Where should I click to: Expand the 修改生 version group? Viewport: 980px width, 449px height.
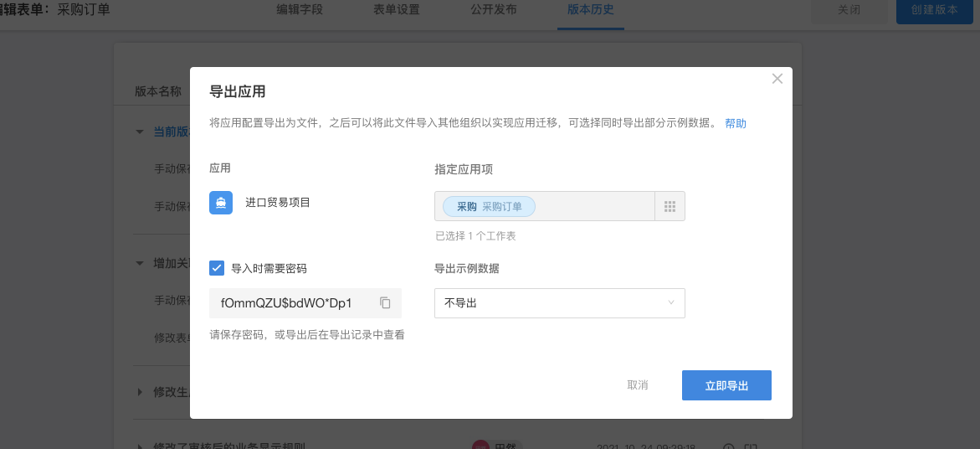pyautogui.click(x=141, y=391)
